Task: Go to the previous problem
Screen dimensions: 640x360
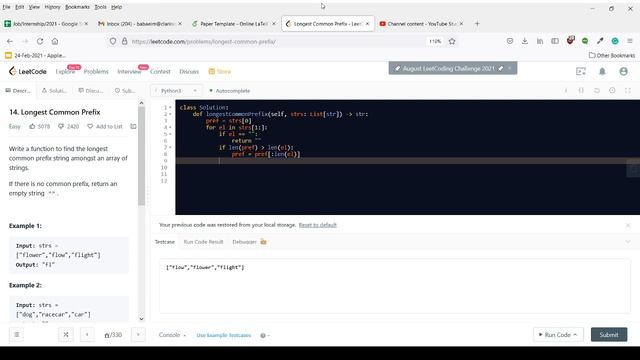Action: pyautogui.click(x=87, y=335)
